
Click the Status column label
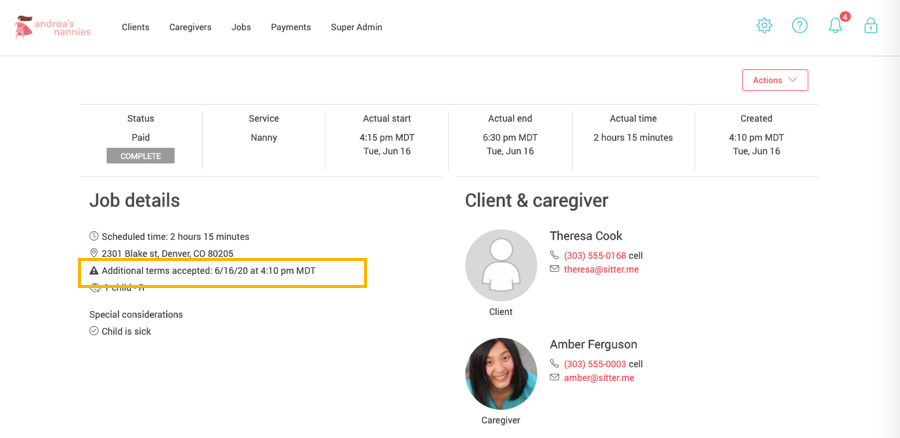pyautogui.click(x=141, y=119)
